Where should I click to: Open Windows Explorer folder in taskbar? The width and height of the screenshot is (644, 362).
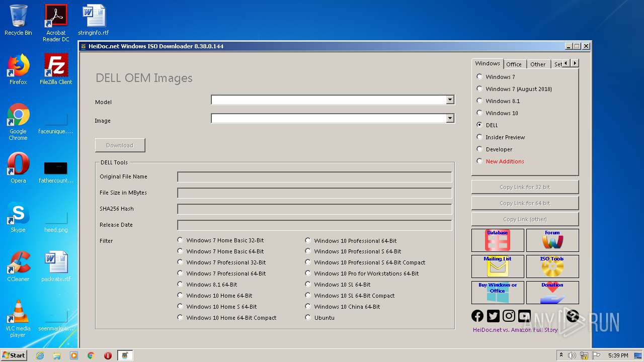(57, 355)
